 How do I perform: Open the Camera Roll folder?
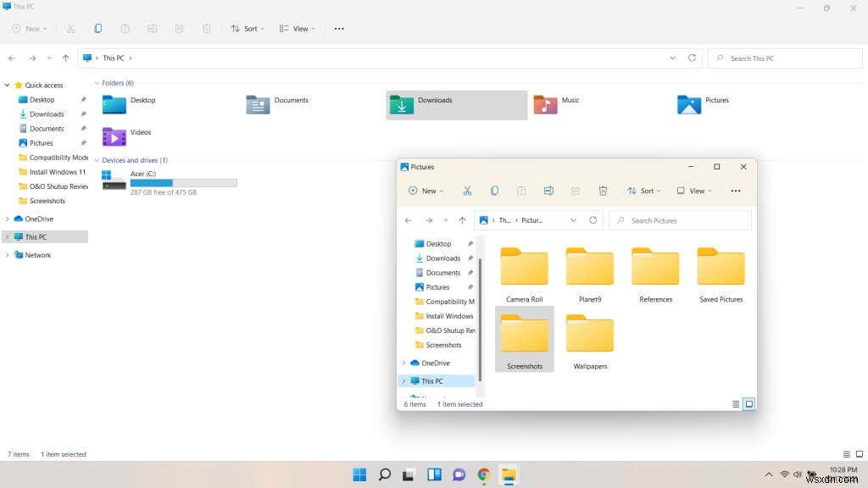click(x=524, y=267)
